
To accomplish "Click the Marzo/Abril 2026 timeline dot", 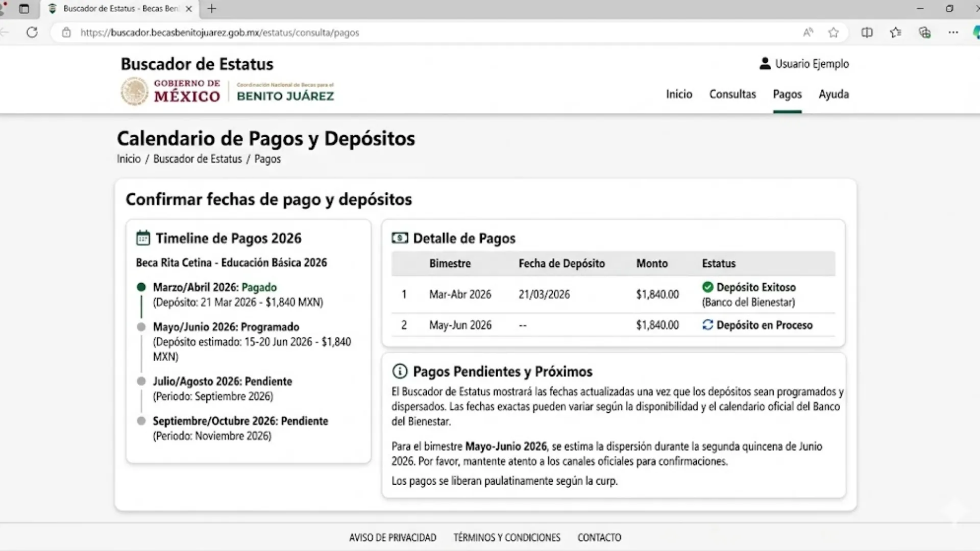I will (x=141, y=287).
